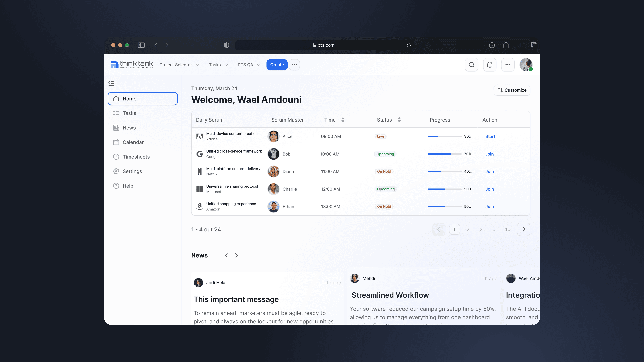Viewport: 644px width, 362px height.
Task: Go back in browser history
Action: coord(156,45)
